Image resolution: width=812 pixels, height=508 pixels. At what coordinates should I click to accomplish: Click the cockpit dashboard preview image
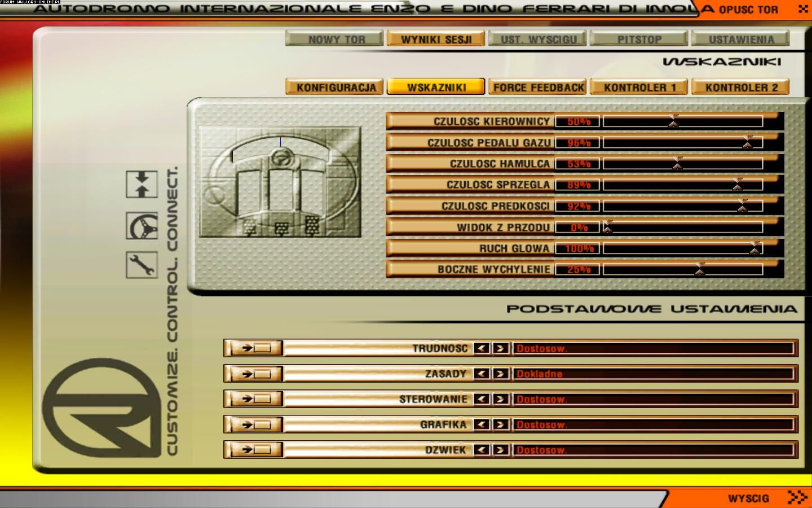[280, 181]
